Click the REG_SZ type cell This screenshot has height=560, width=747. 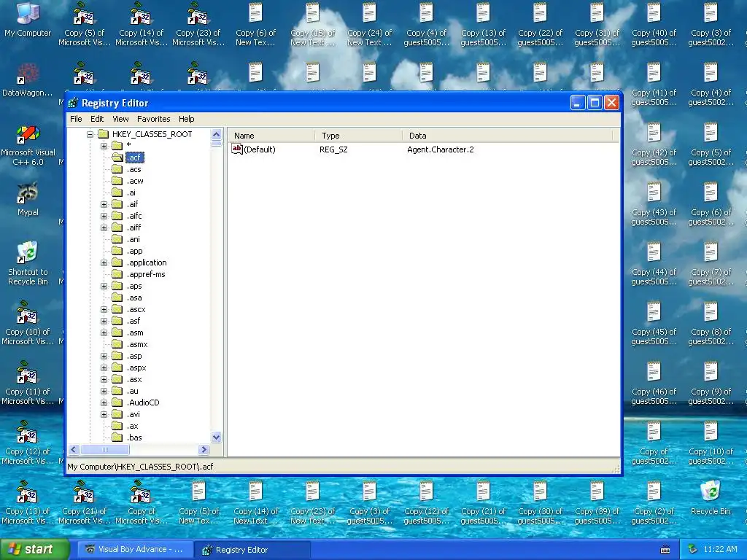click(x=333, y=149)
